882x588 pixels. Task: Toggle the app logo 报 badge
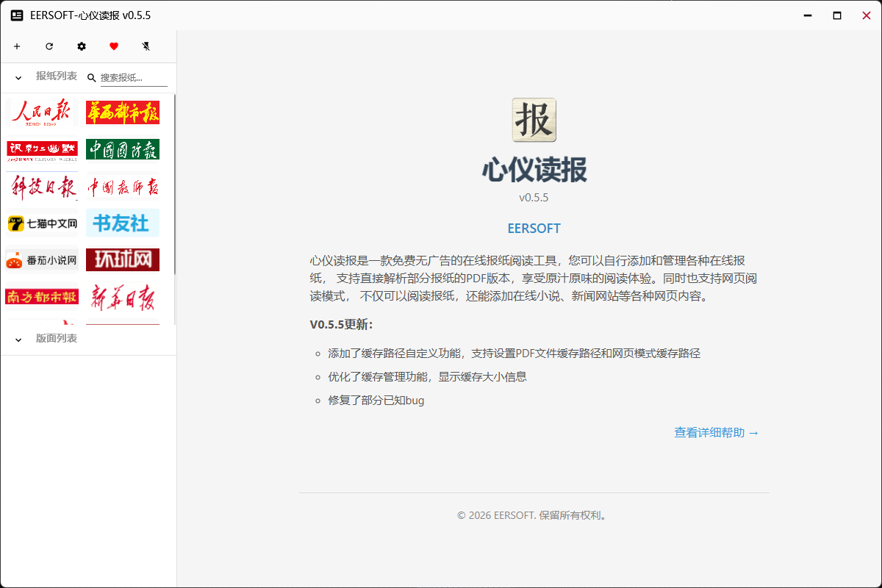(x=534, y=119)
